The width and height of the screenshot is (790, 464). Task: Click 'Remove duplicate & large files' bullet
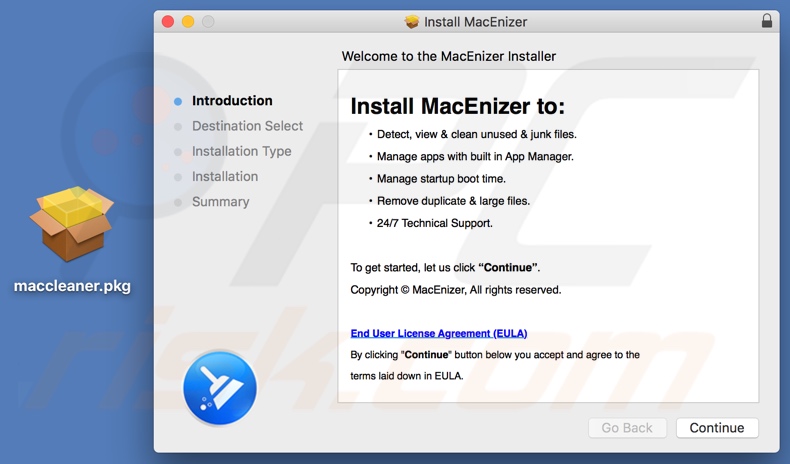[x=453, y=201]
